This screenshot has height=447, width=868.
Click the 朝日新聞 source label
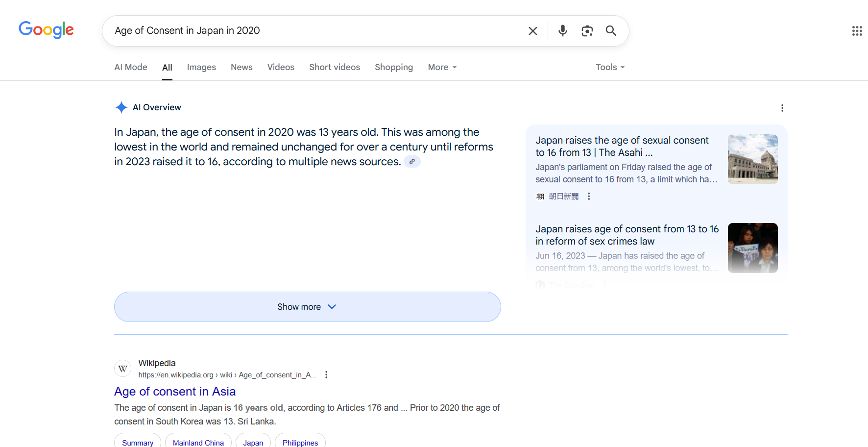pyautogui.click(x=563, y=196)
